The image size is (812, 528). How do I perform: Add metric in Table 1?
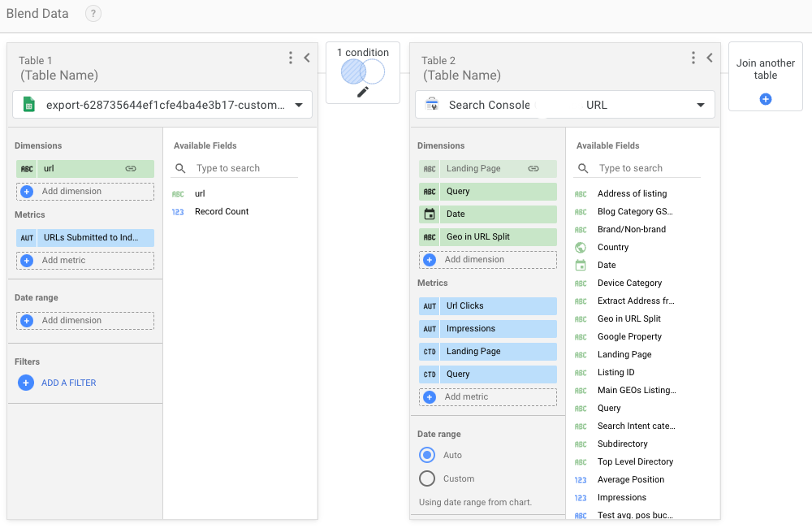[85, 261]
